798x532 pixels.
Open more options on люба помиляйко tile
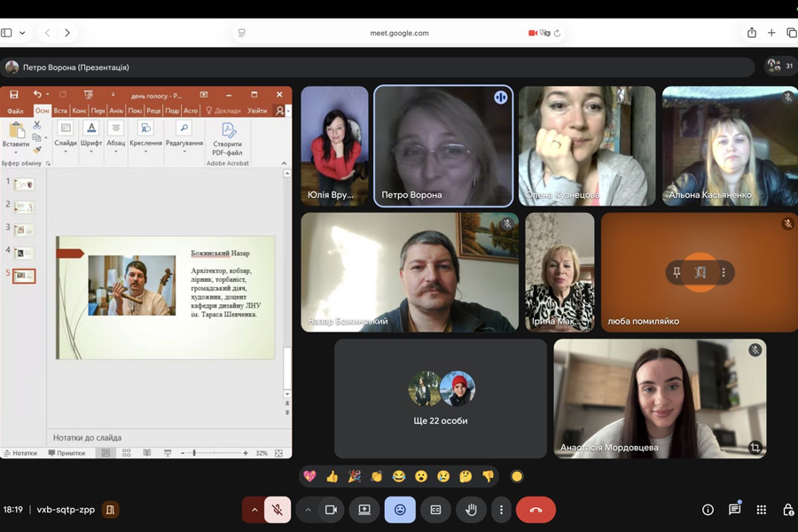(724, 272)
